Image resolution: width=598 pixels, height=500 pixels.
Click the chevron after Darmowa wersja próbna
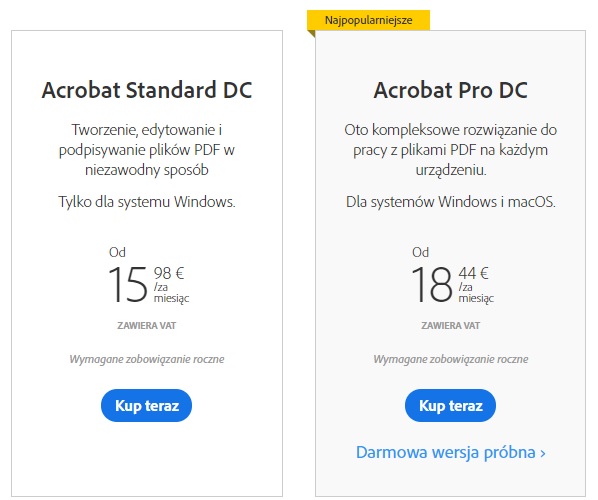pos(542,453)
